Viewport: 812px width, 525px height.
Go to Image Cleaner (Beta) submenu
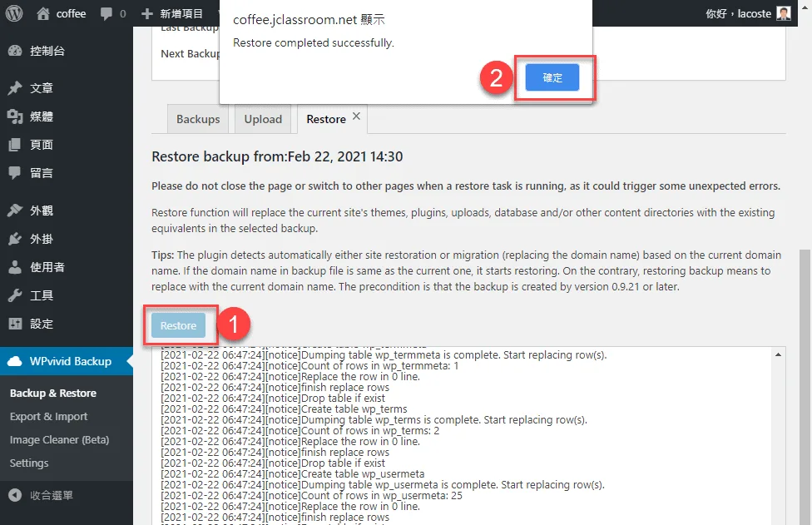pos(60,440)
